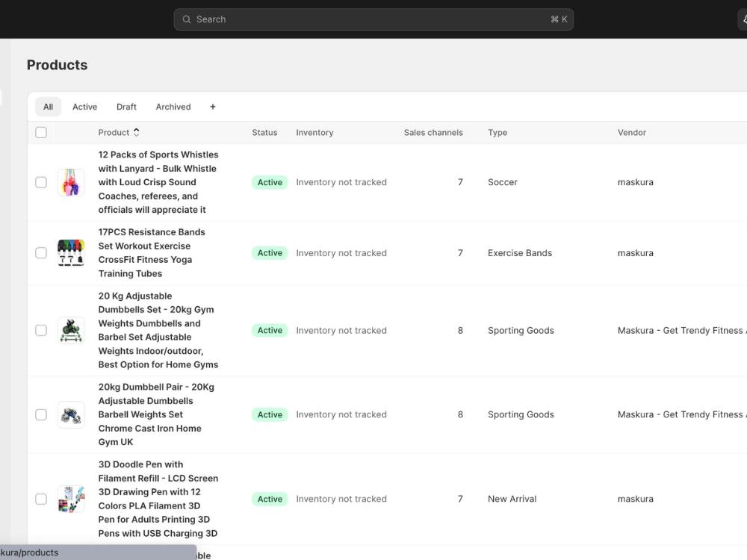
Task: Click Inventory not tracked in Sports Whistles row
Action: pyautogui.click(x=341, y=182)
